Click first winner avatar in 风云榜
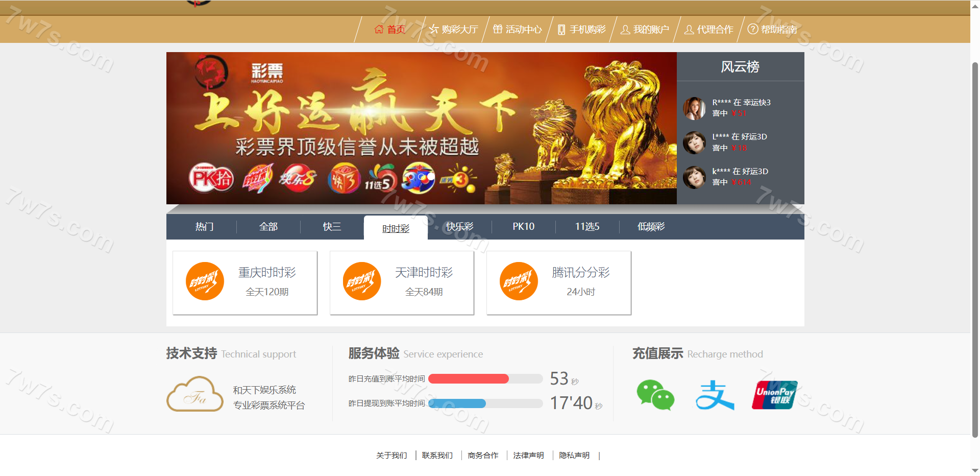This screenshot has height=476, width=980. [694, 108]
